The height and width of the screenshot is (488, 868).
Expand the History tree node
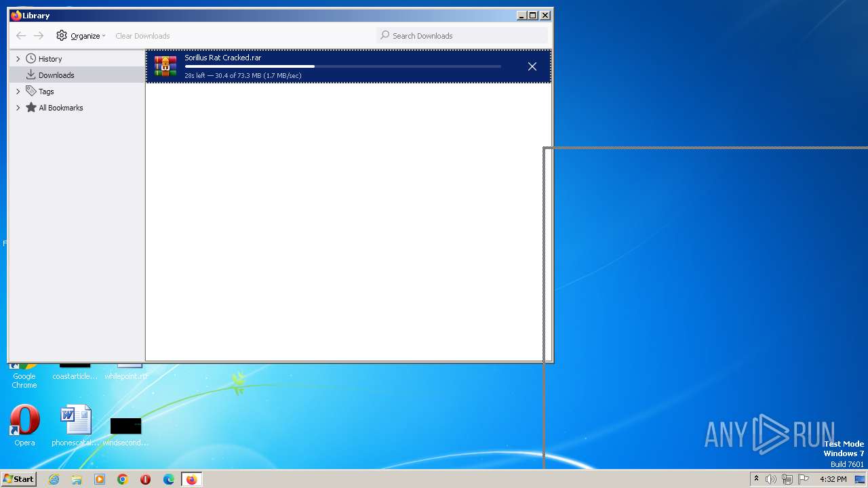(18, 59)
